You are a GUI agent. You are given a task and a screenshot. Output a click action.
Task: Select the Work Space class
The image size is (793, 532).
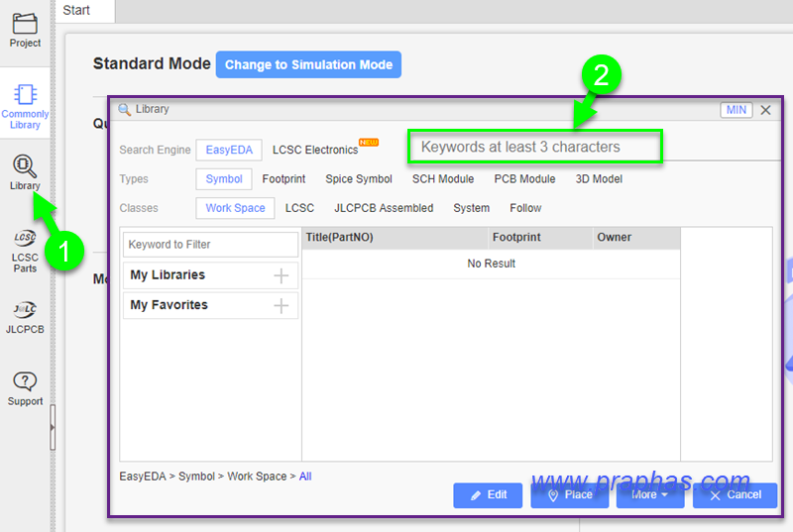pos(235,208)
